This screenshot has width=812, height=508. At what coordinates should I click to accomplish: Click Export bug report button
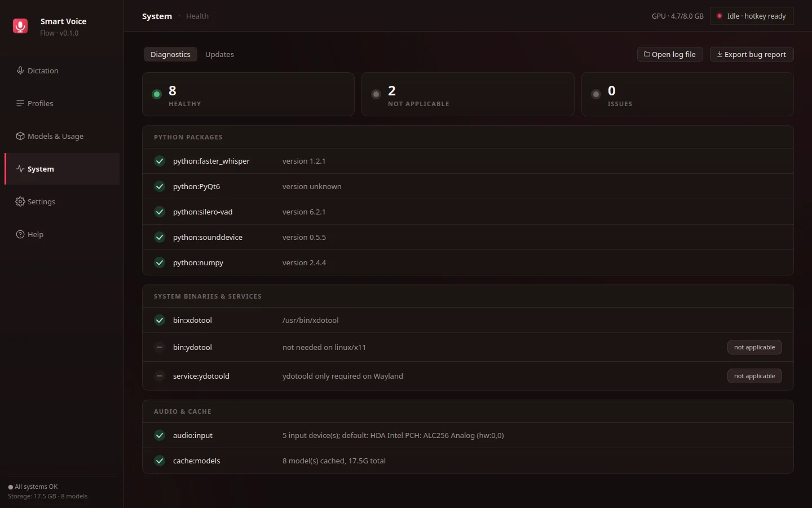coord(752,54)
